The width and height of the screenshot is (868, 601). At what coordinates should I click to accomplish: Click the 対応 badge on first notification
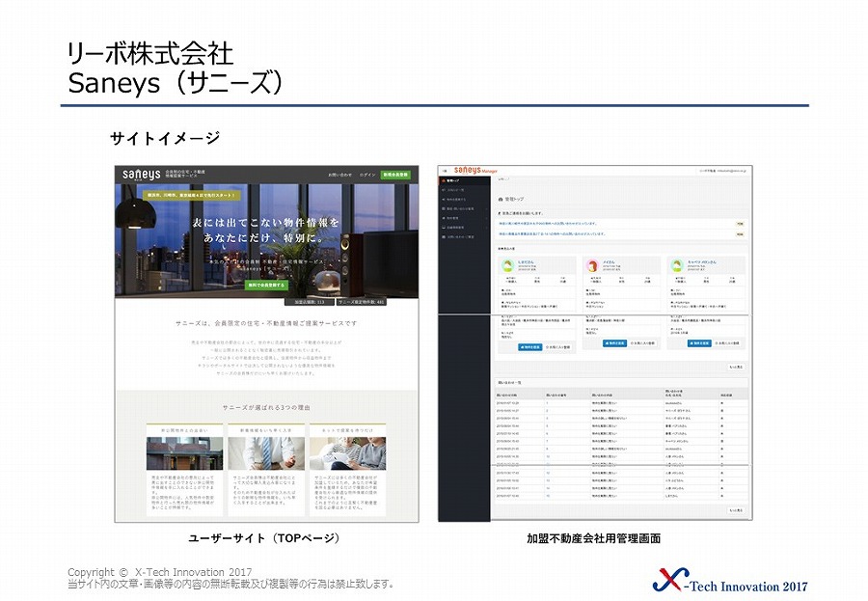pyautogui.click(x=740, y=224)
